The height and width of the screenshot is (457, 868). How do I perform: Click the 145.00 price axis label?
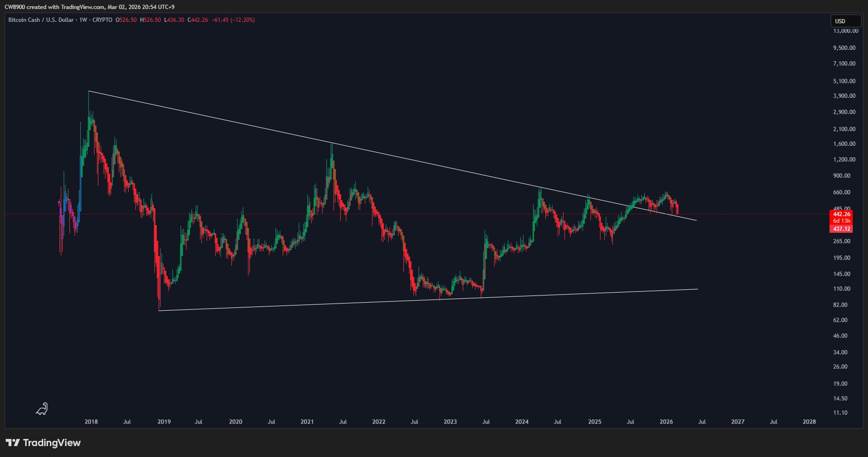pos(842,274)
